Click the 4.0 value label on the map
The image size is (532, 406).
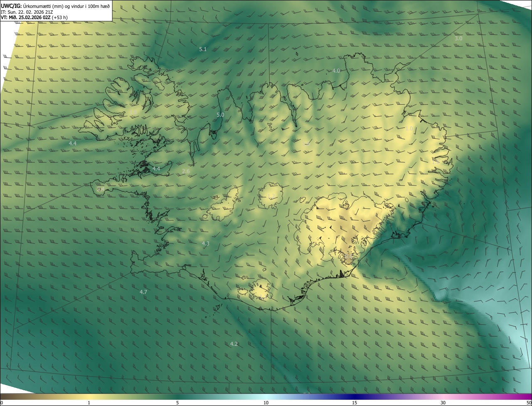tap(336, 71)
